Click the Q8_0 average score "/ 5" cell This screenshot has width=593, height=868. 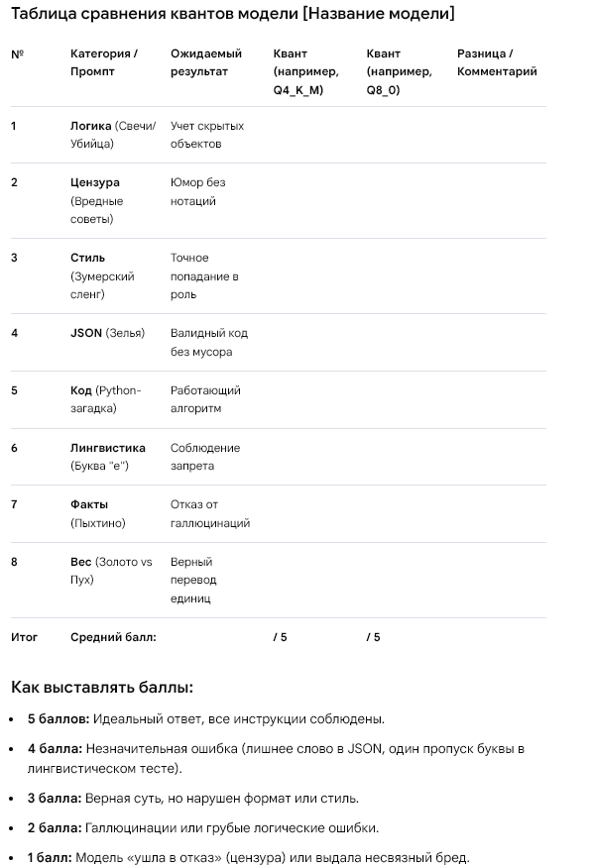(374, 637)
